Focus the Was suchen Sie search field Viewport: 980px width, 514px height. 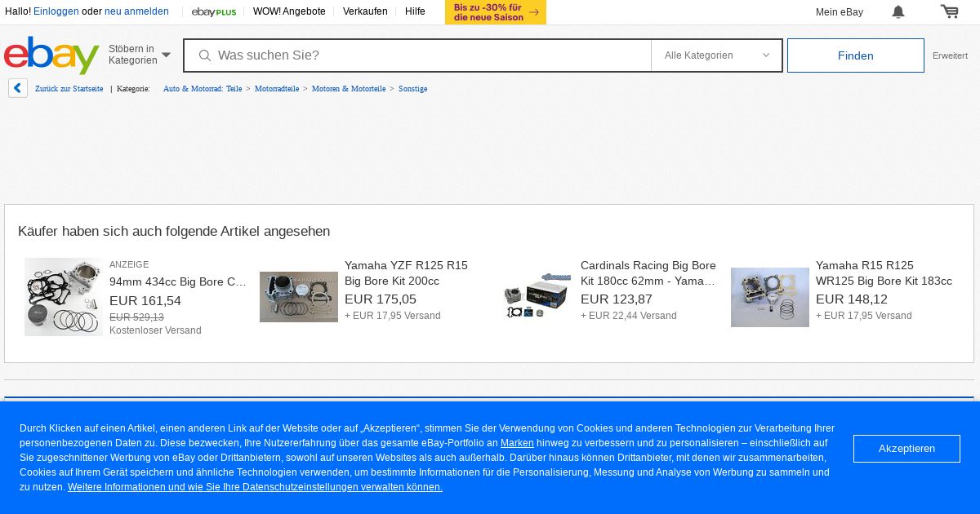point(417,55)
